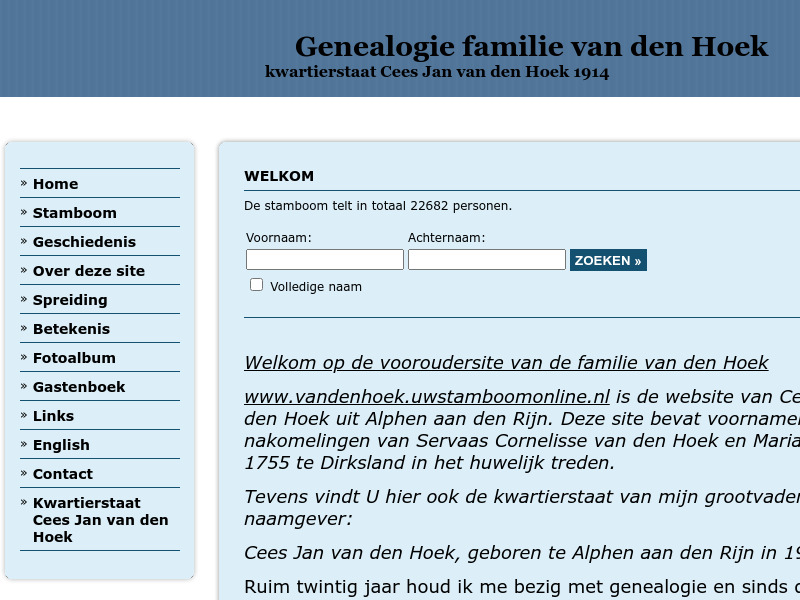Screen dimensions: 800x600
Task: Click the » arrow icon beside Contact
Action: (24, 474)
